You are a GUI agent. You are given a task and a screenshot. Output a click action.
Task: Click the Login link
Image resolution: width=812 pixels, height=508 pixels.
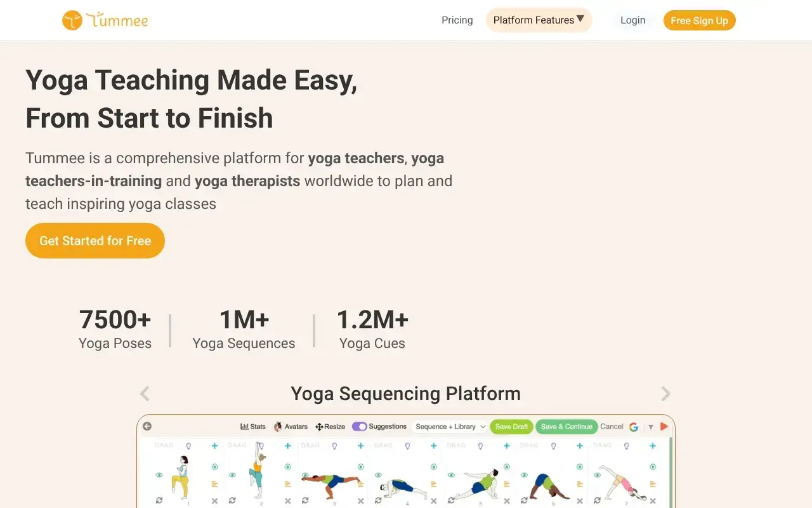[632, 20]
